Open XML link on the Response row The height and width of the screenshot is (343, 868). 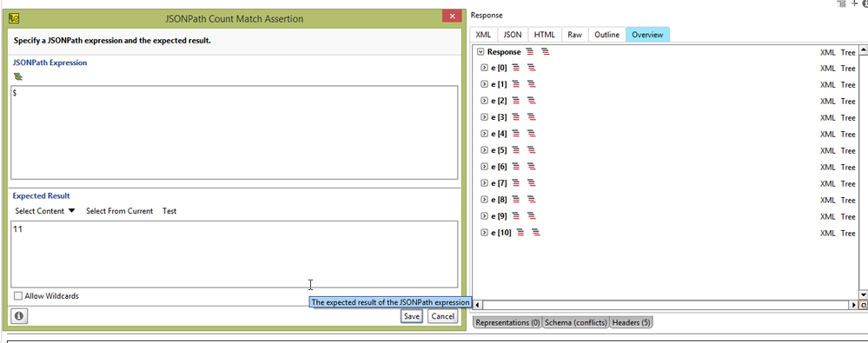pos(827,53)
